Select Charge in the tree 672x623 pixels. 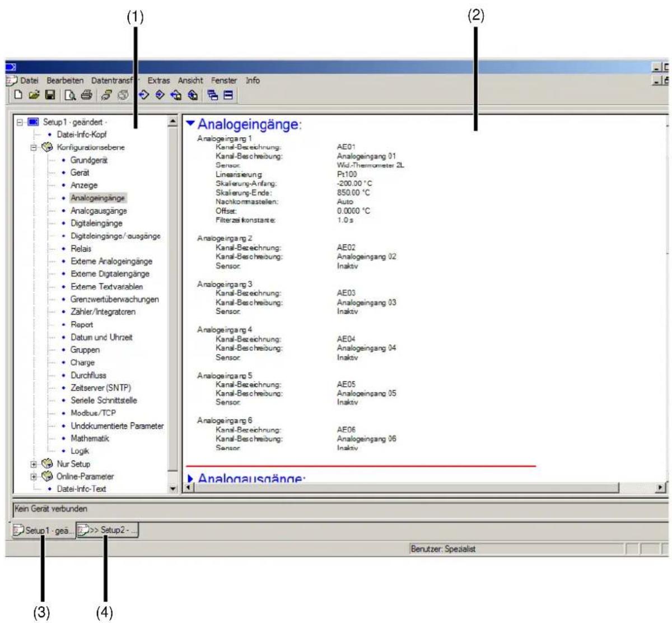tap(82, 362)
